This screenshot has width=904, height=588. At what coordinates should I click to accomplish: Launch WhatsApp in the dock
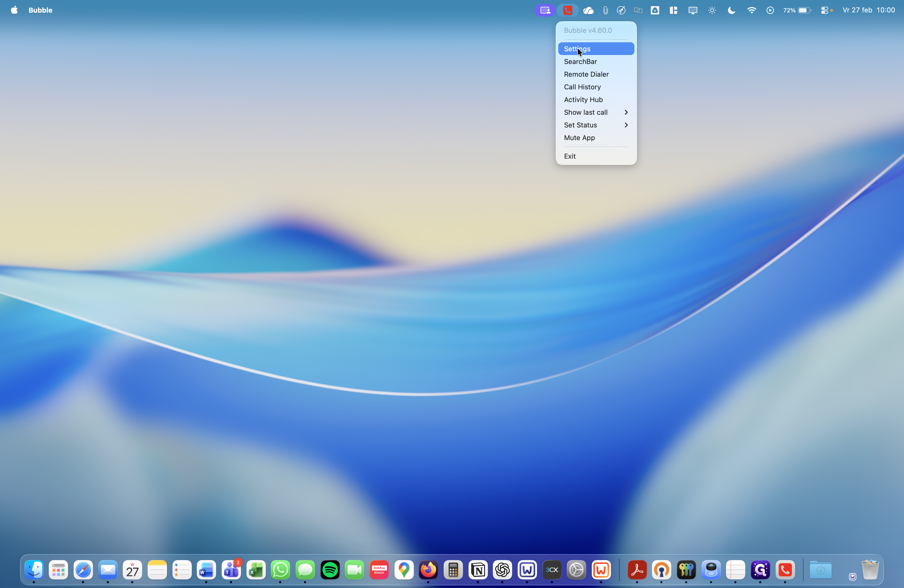pos(280,569)
